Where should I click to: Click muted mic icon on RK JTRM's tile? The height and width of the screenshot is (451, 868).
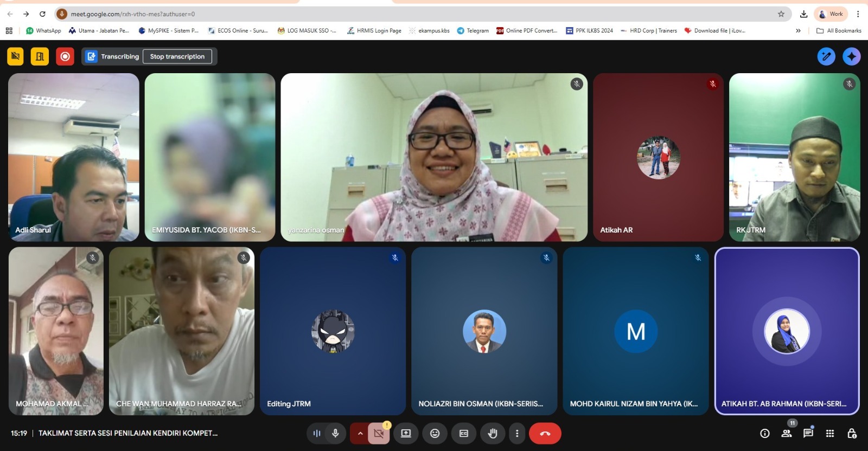coord(850,84)
